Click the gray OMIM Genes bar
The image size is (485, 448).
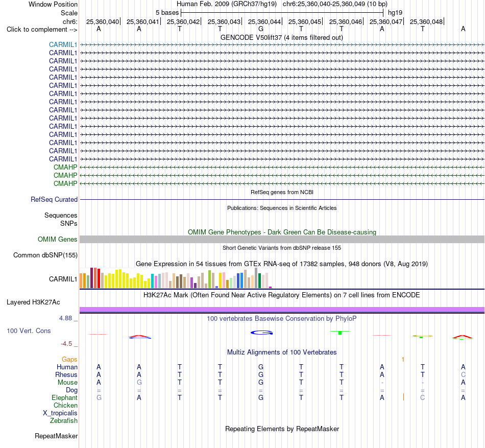[x=282, y=239]
